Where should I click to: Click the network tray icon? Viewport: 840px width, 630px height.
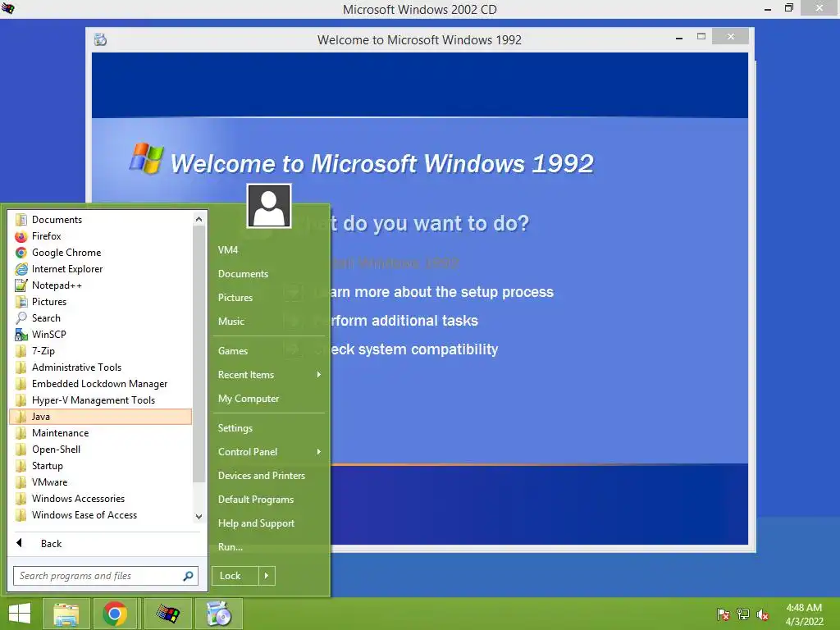[743, 614]
